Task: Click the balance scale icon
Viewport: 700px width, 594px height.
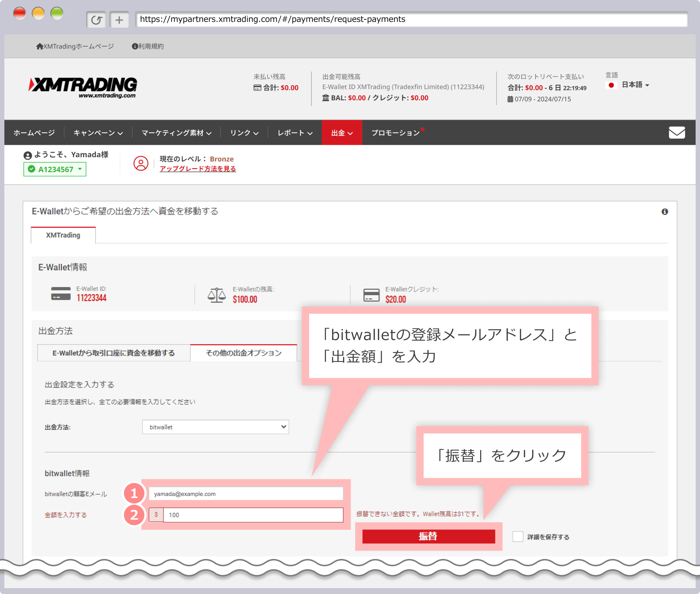Action: coord(217,295)
